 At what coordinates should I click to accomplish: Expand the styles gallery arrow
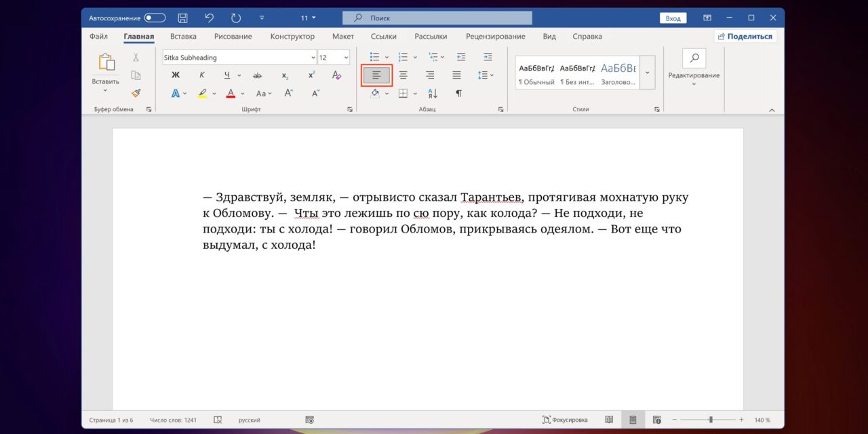click(x=647, y=73)
